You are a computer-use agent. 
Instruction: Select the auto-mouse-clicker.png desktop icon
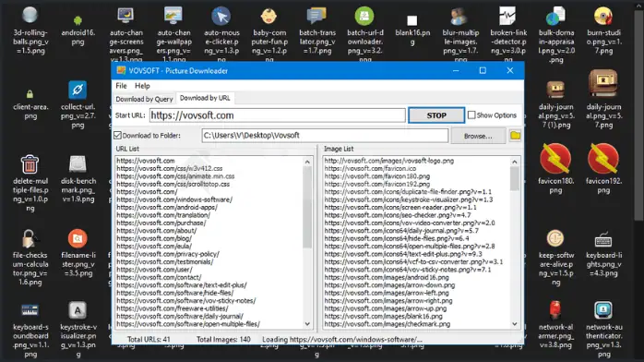click(221, 16)
